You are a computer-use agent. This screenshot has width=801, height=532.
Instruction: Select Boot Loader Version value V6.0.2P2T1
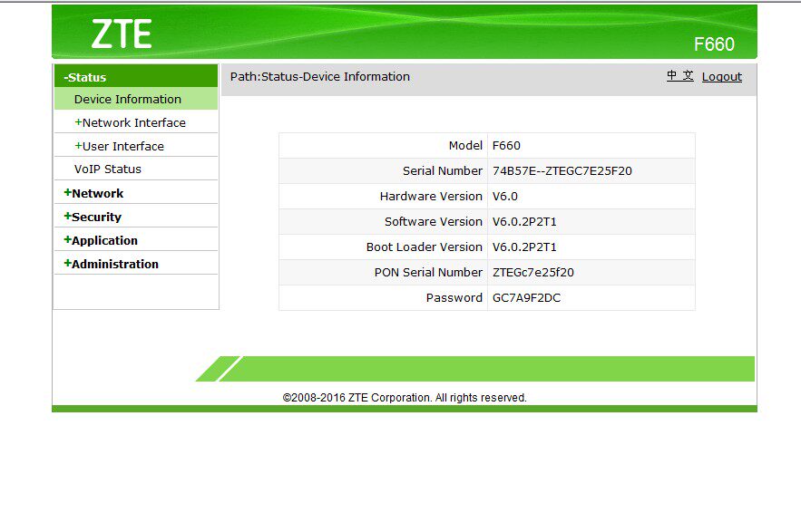(524, 247)
